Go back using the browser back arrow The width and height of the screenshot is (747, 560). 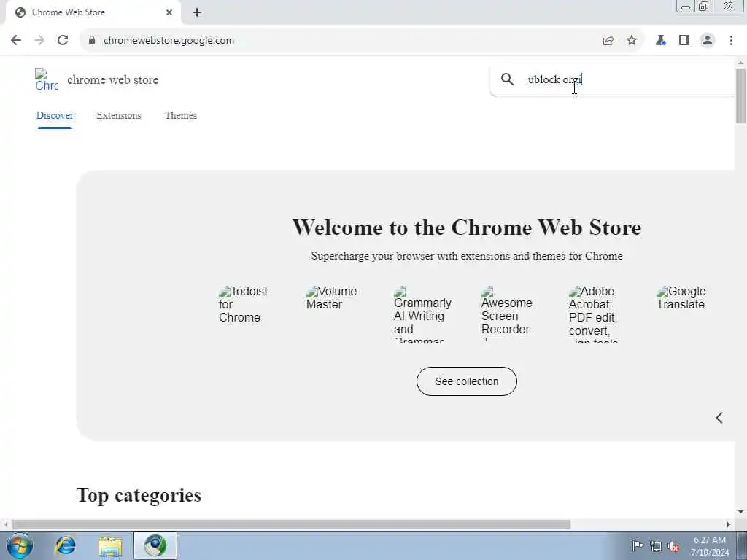[16, 41]
